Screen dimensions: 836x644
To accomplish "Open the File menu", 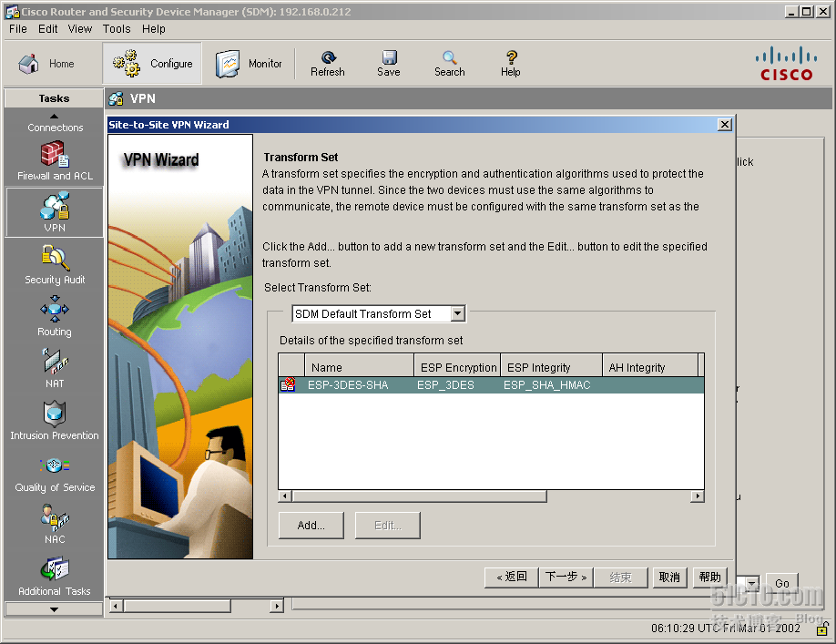I will pyautogui.click(x=17, y=29).
